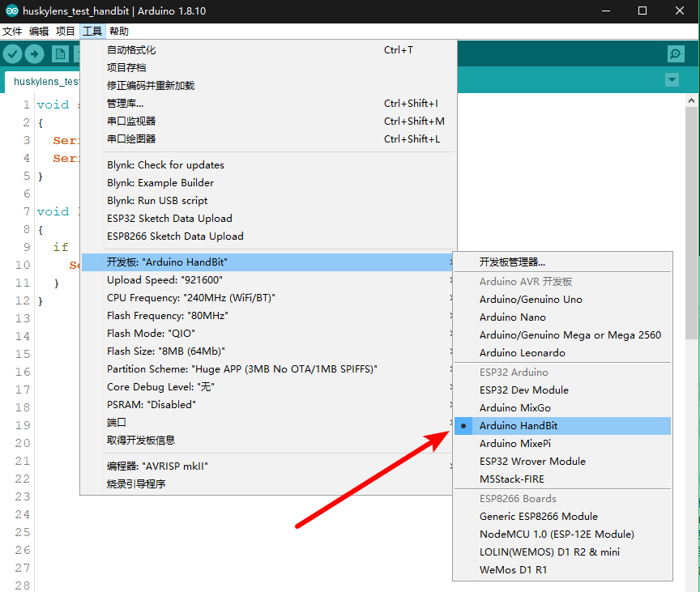Click the Arduino logo in the title bar

pyautogui.click(x=12, y=11)
